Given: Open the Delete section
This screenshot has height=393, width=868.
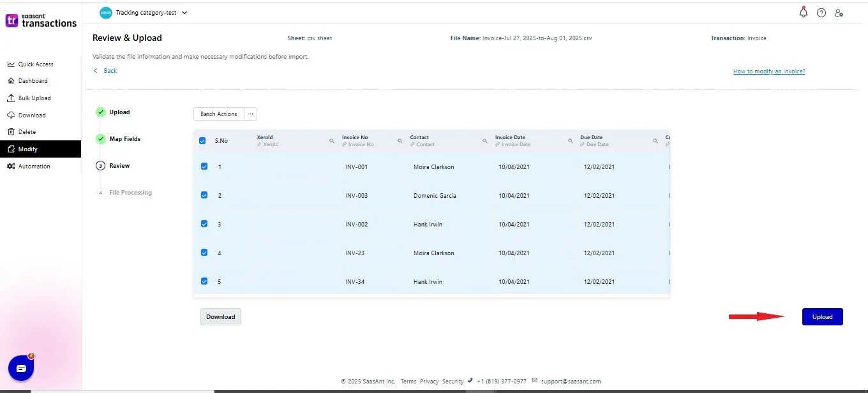Looking at the screenshot, I should 27,132.
